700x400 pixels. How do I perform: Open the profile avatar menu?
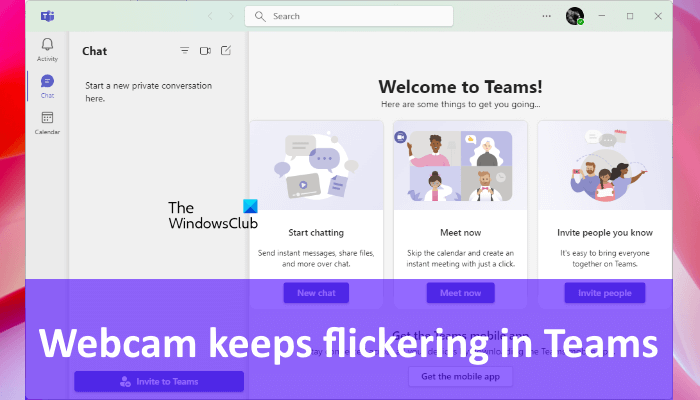575,16
